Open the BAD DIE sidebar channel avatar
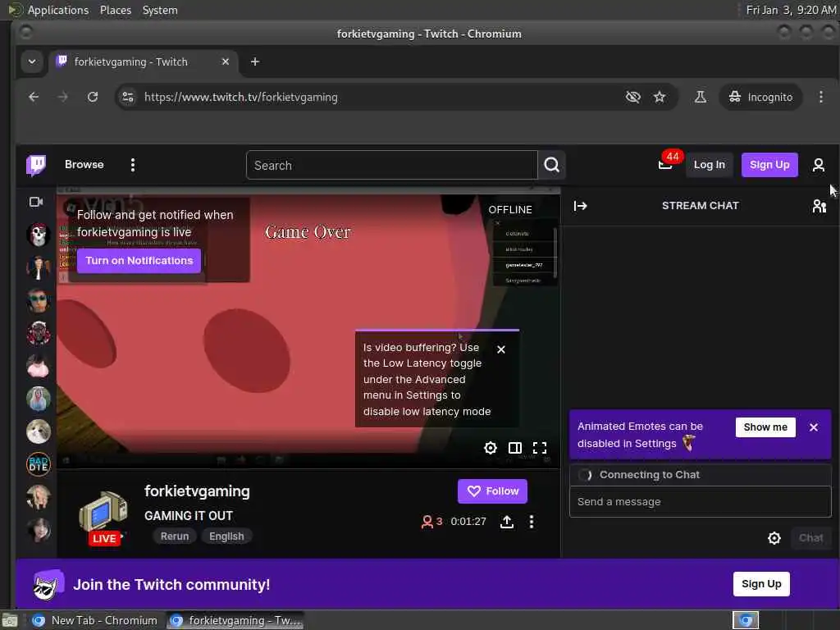Image resolution: width=840 pixels, height=630 pixels. point(39,464)
